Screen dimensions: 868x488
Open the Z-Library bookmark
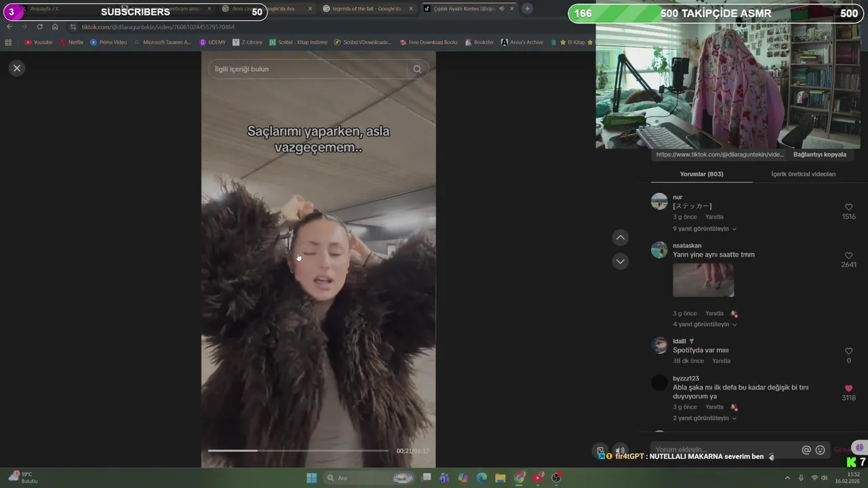pyautogui.click(x=247, y=42)
